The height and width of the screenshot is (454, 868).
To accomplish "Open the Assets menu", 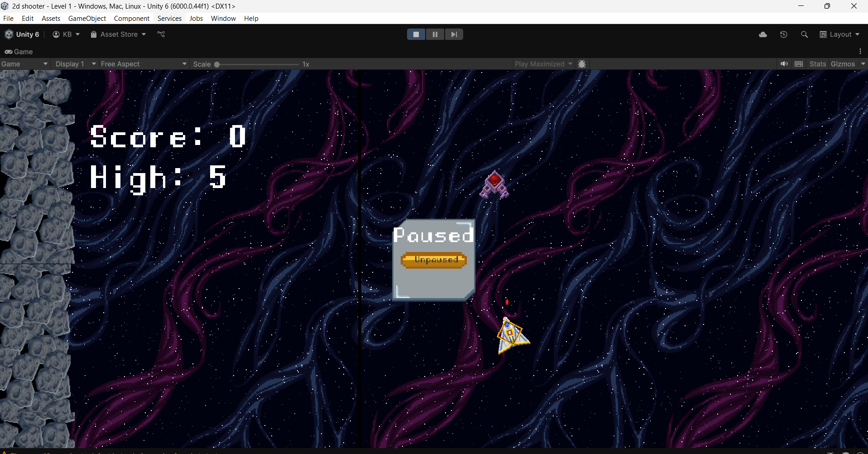I will [51, 19].
